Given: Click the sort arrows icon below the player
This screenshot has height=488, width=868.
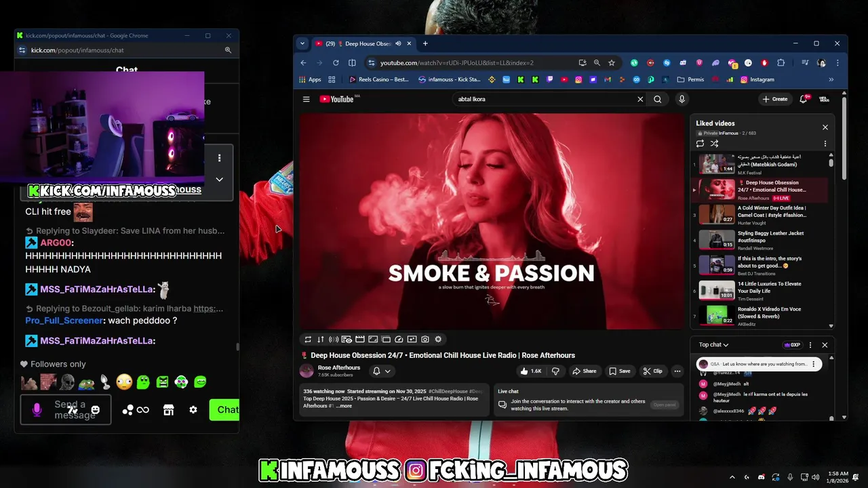Looking at the screenshot, I should [x=321, y=339].
